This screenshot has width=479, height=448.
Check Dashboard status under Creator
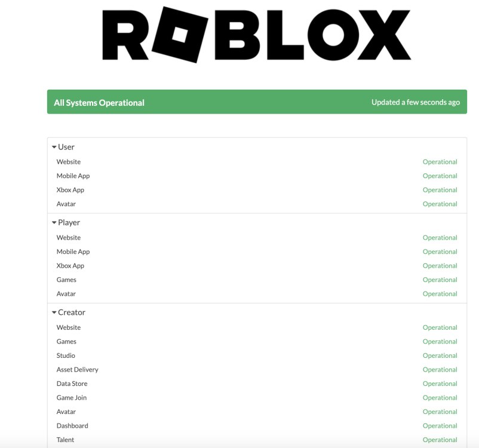tap(72, 425)
